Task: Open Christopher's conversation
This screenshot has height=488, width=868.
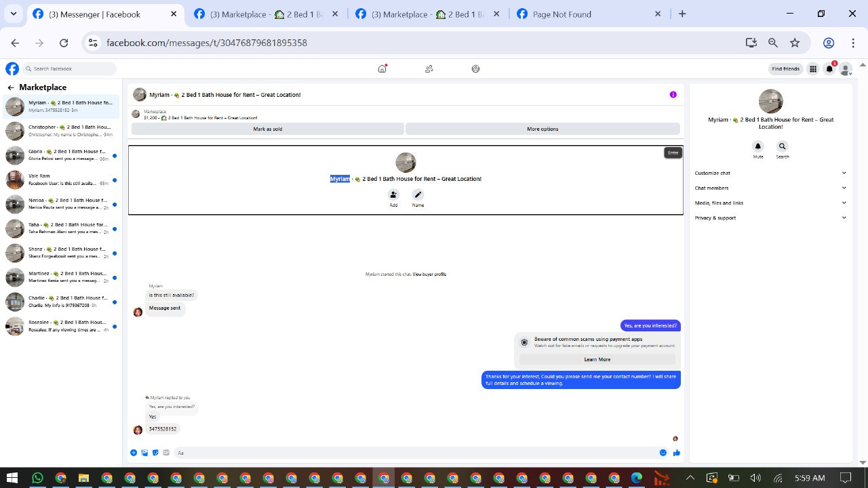Action: tap(61, 131)
